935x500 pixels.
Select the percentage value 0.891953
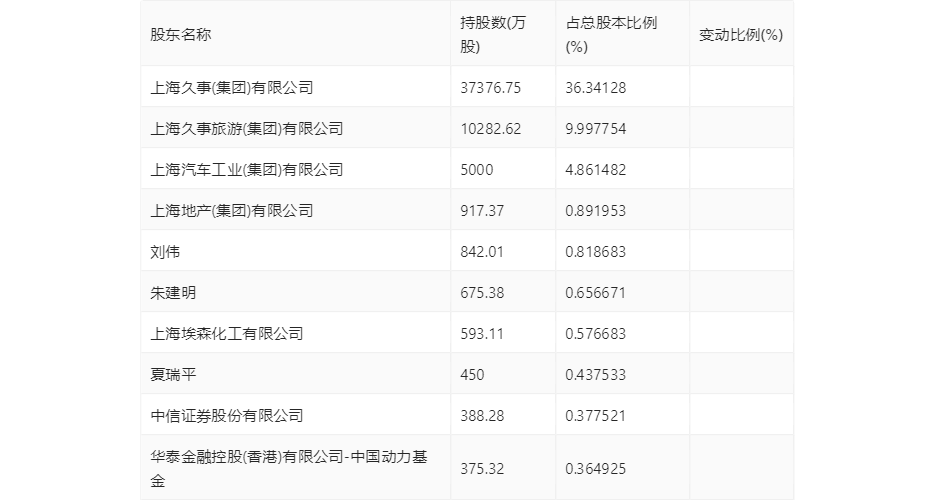(596, 211)
